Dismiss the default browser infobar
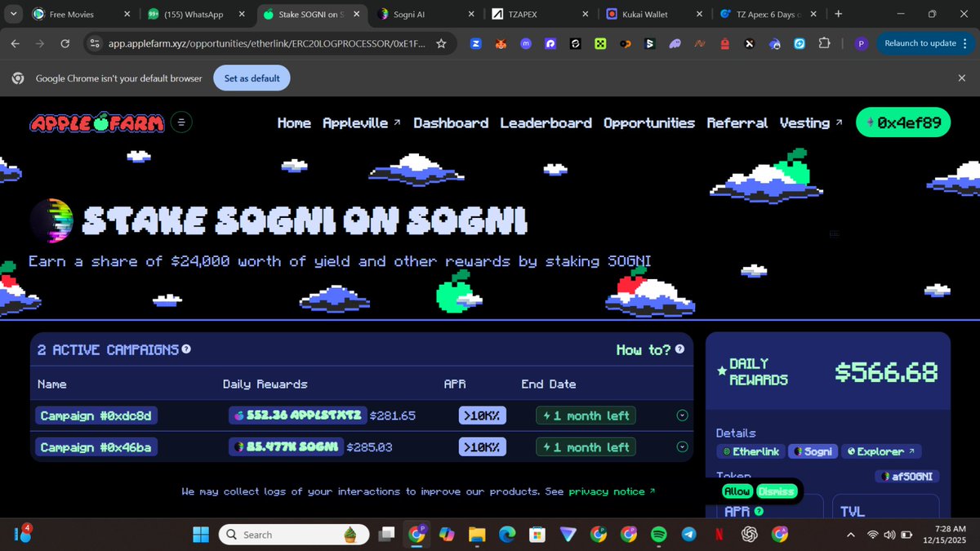 click(961, 78)
